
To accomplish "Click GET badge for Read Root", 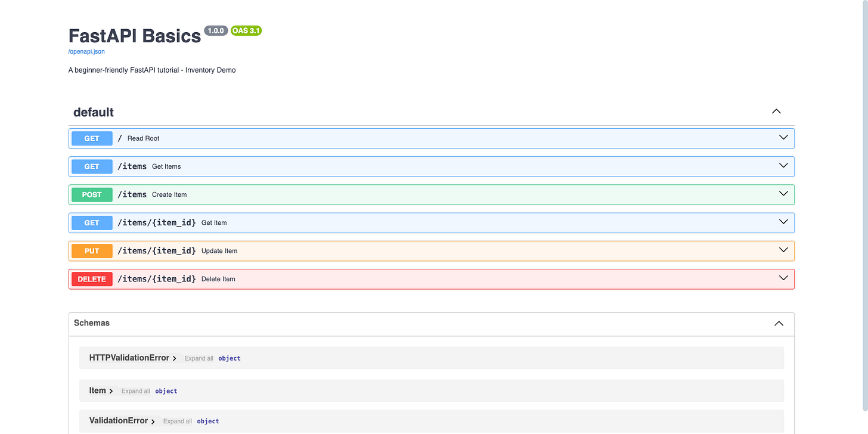I will (92, 138).
